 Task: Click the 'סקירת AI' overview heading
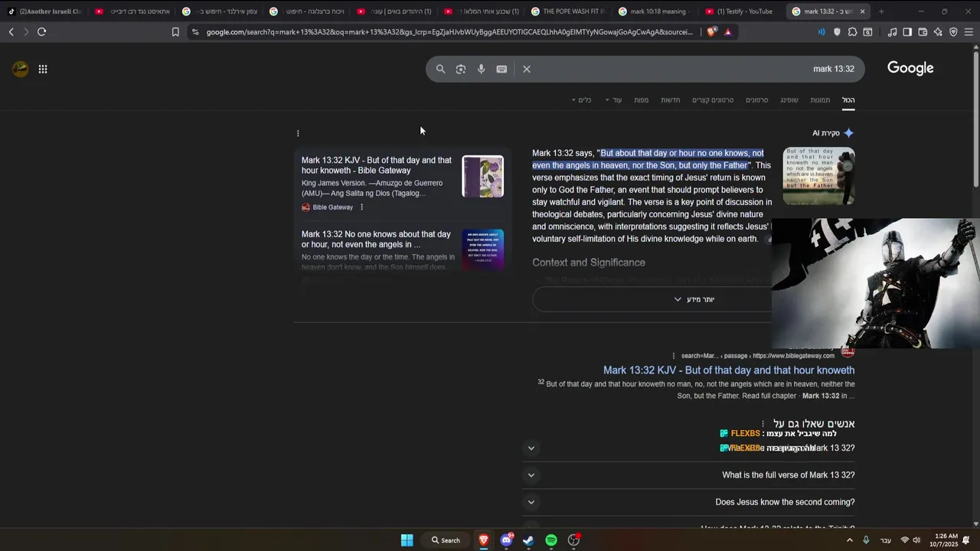[x=833, y=133]
